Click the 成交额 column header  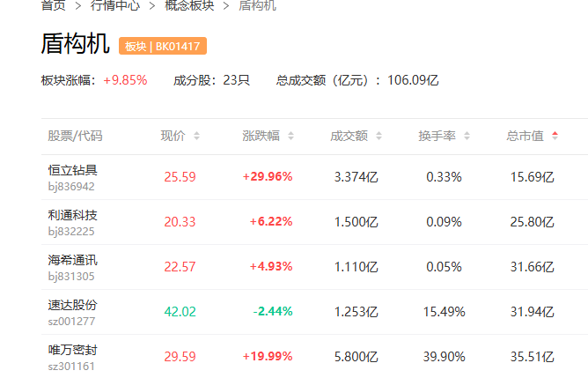point(349,136)
